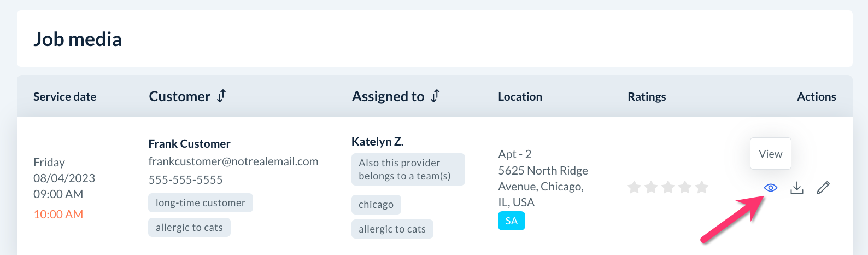Click the Service date column header

tap(64, 97)
